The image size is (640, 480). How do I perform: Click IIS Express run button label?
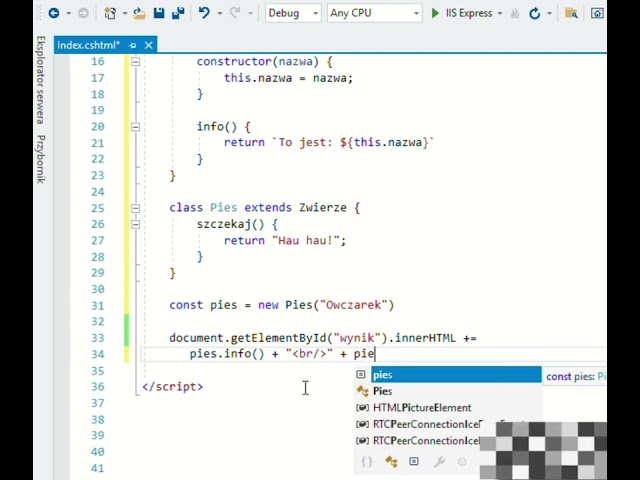469,13
